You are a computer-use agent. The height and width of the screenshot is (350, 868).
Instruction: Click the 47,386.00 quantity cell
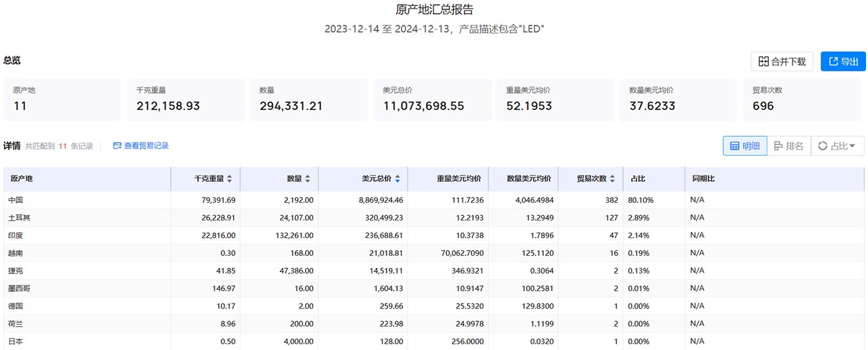coord(279,271)
